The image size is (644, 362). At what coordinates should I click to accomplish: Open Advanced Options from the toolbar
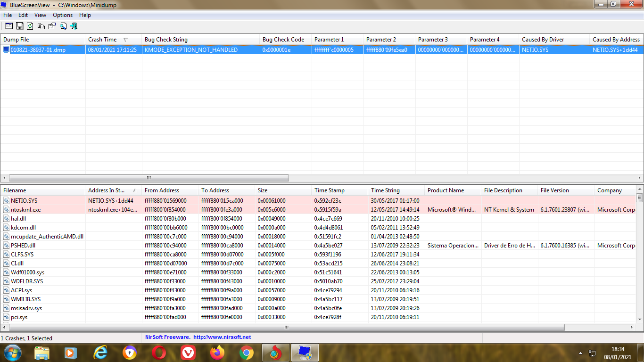click(x=8, y=26)
